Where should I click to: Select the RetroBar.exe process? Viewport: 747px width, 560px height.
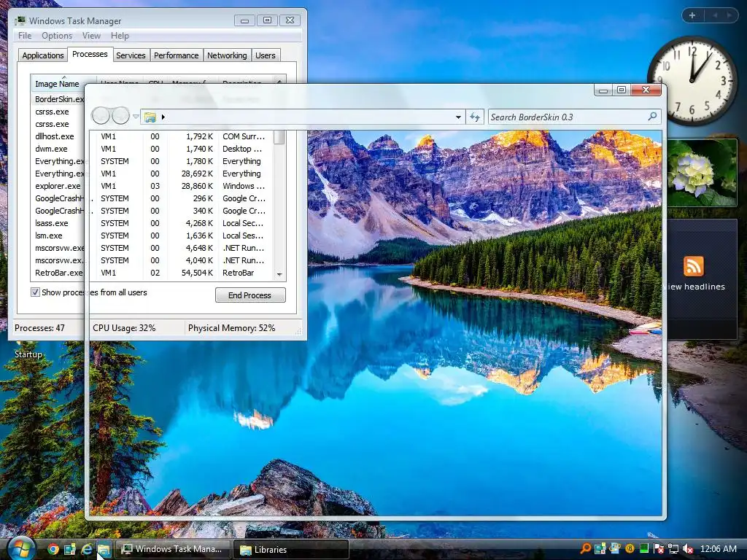pos(58,273)
